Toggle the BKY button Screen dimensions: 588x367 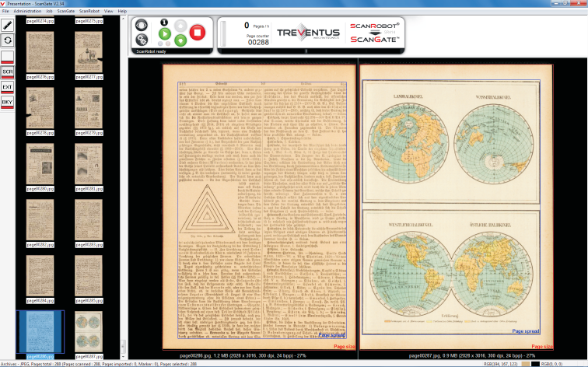click(x=8, y=102)
